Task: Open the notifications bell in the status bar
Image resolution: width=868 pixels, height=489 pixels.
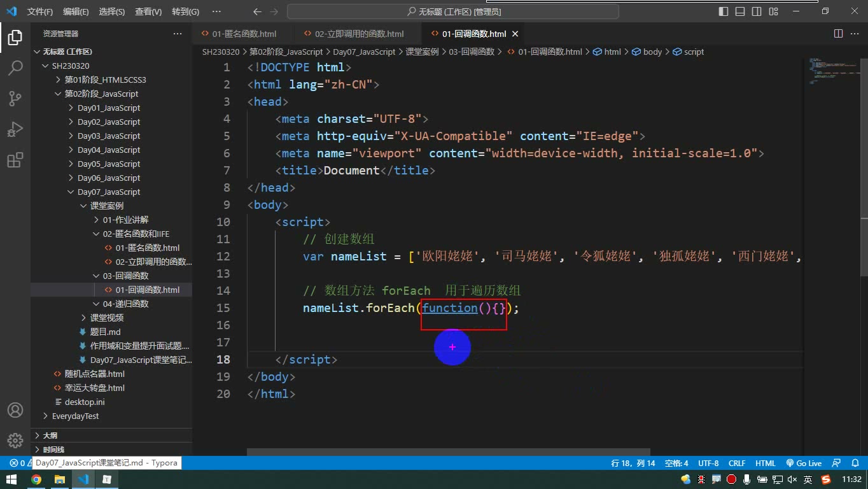Action: [x=855, y=464]
